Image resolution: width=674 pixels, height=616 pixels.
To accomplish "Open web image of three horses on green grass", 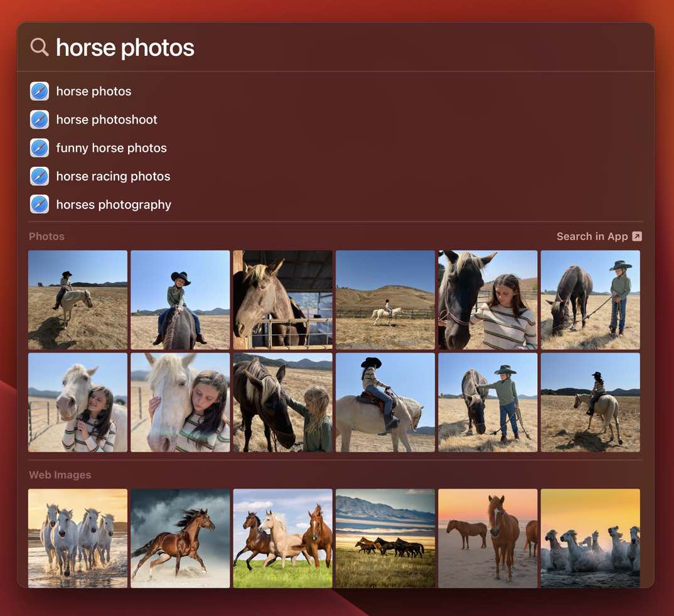I will click(283, 538).
